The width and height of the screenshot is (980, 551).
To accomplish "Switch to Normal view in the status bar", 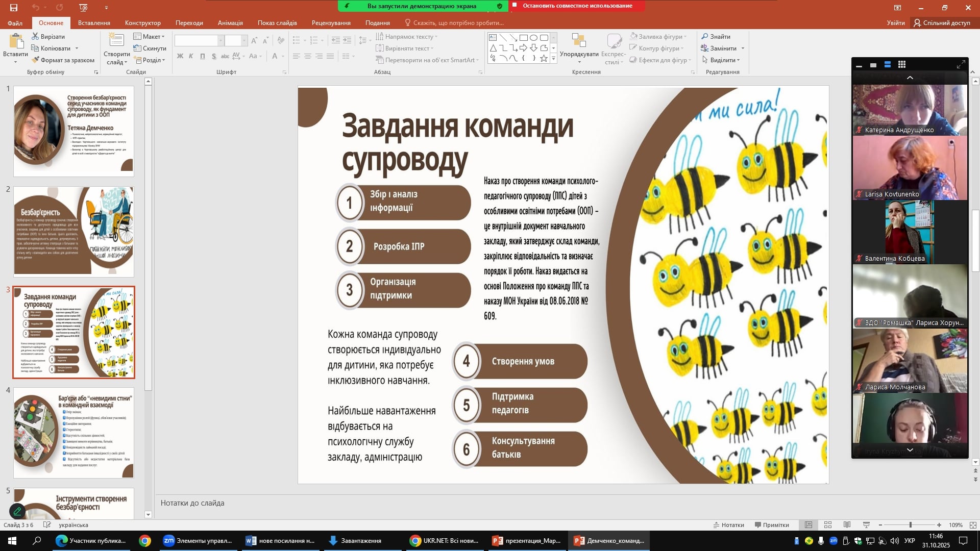I will (x=808, y=525).
